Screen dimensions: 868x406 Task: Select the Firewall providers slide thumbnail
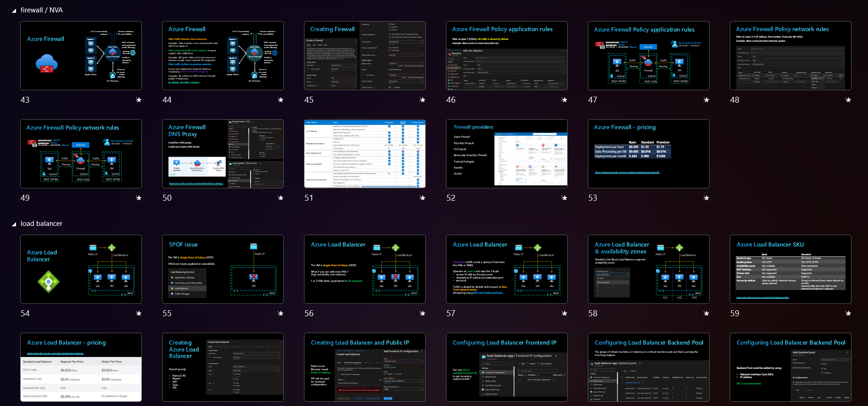click(507, 154)
